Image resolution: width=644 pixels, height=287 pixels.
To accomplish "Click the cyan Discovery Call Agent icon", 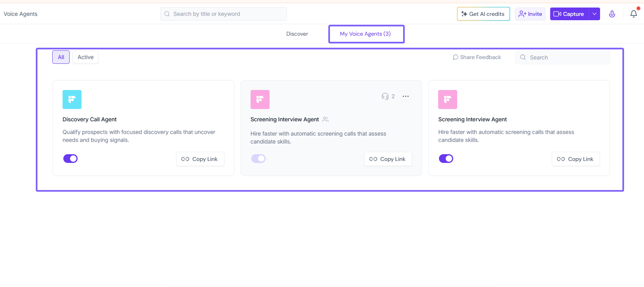I will (x=72, y=99).
